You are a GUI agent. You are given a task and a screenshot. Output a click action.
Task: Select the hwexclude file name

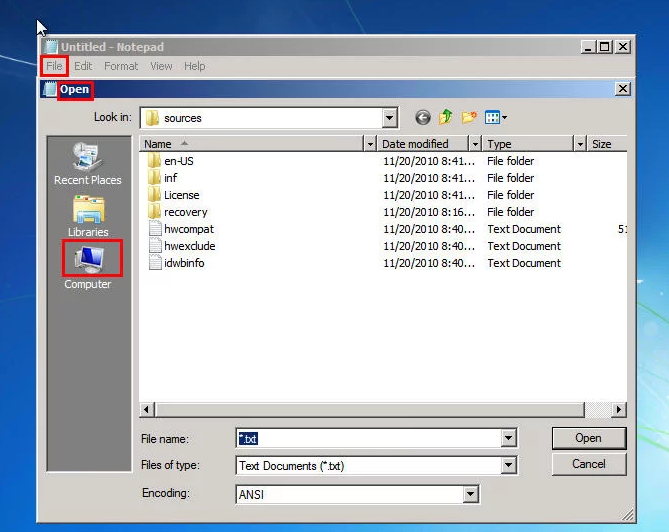point(189,246)
